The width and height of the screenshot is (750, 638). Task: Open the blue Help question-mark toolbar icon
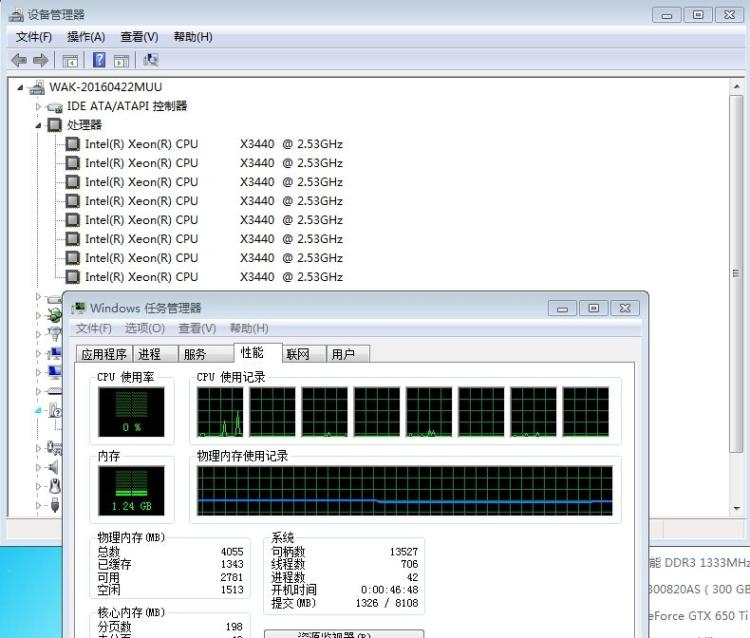pos(99,60)
